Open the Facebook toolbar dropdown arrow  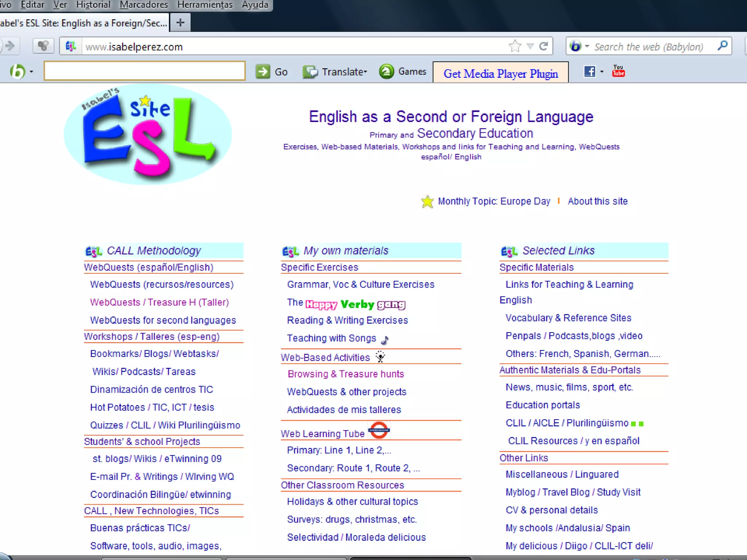602,72
